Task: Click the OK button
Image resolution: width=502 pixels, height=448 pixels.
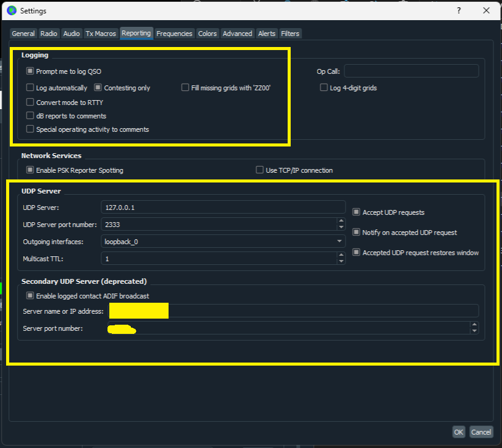Action: click(x=459, y=432)
